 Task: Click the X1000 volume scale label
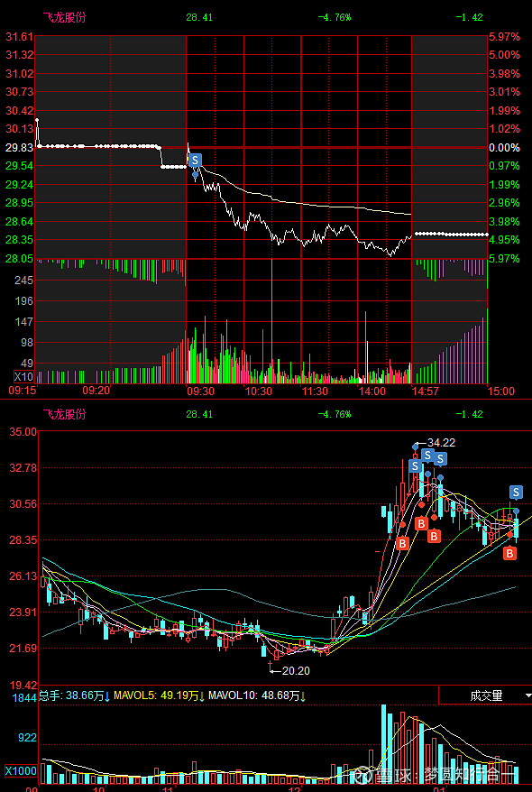point(21,771)
